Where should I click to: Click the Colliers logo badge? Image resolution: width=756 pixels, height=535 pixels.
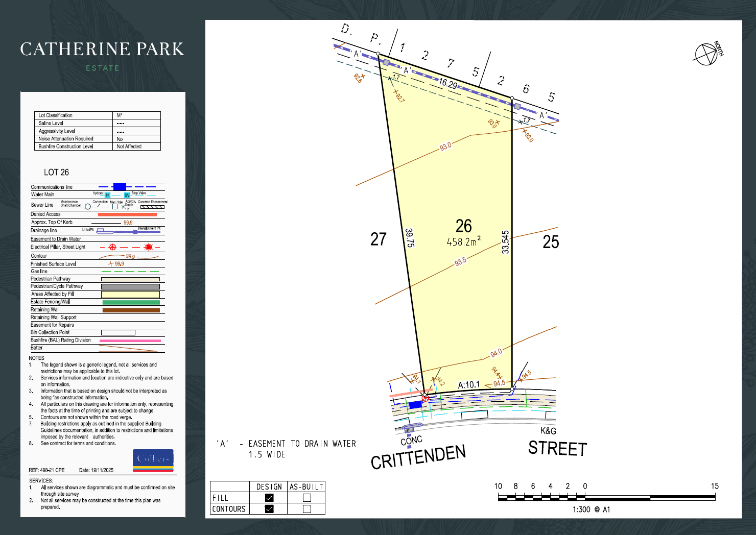(153, 460)
